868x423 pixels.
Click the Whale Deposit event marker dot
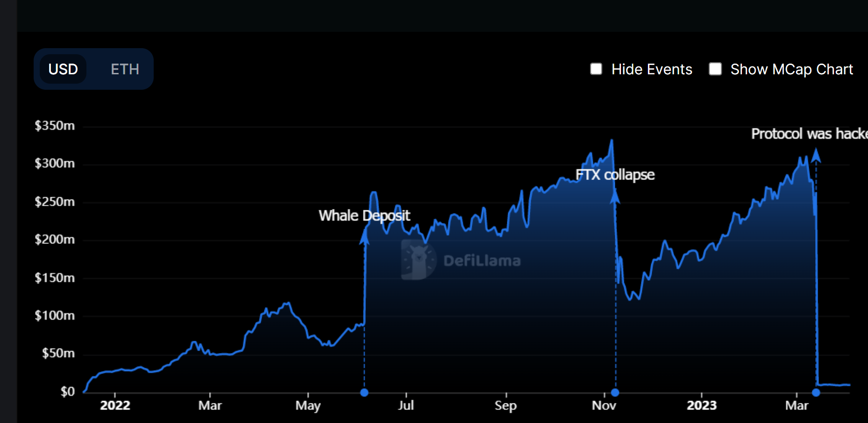[364, 393]
